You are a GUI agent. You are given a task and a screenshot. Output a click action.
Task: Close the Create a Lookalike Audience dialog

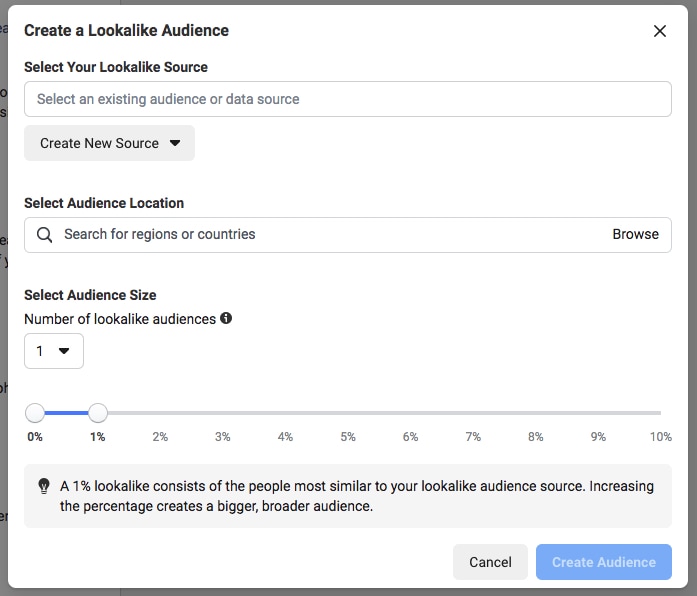[659, 31]
